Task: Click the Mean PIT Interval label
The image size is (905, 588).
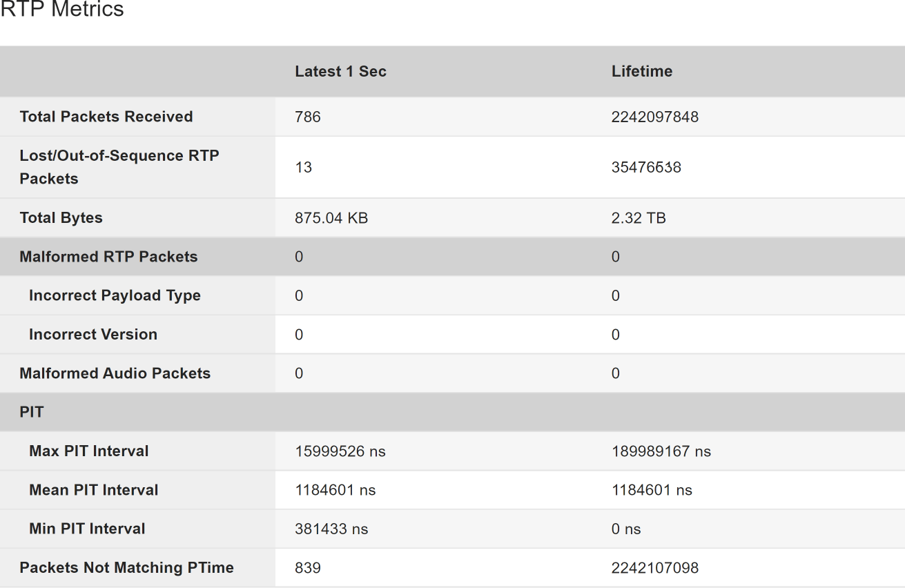Action: (x=94, y=490)
